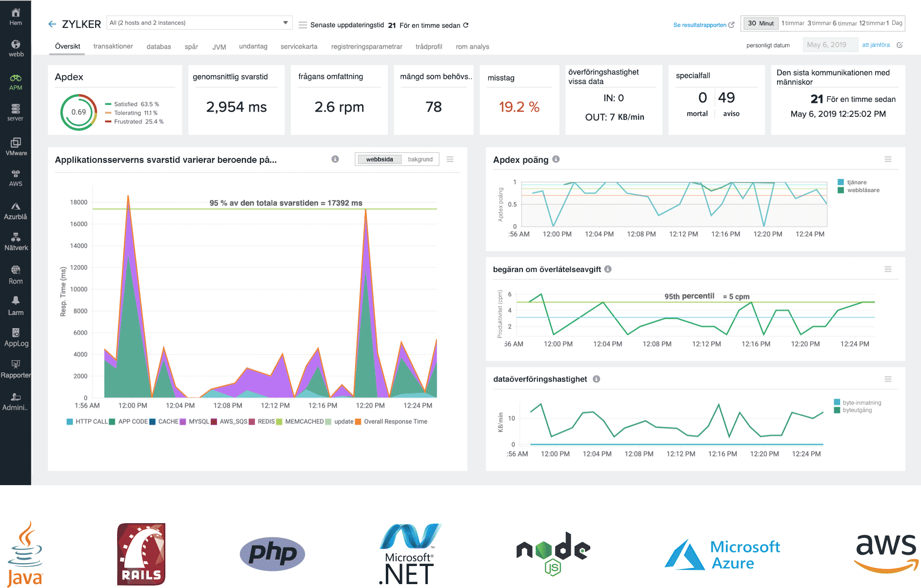921x588 pixels.
Task: Open options menu on begäran om överlåtelseavgift chart
Action: coord(888,269)
